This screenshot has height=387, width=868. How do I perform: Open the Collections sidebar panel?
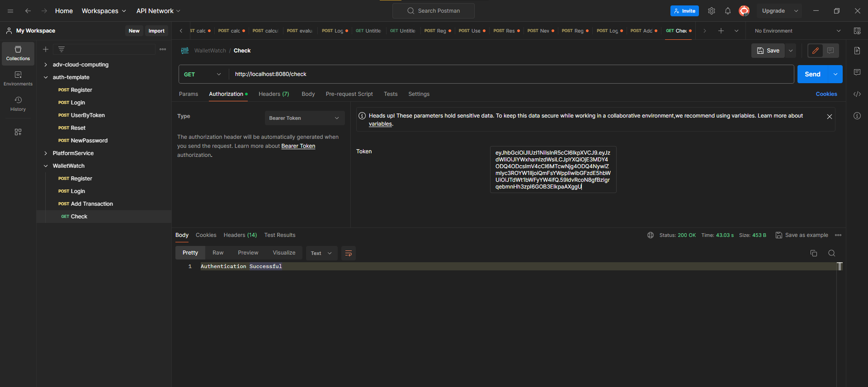click(18, 53)
